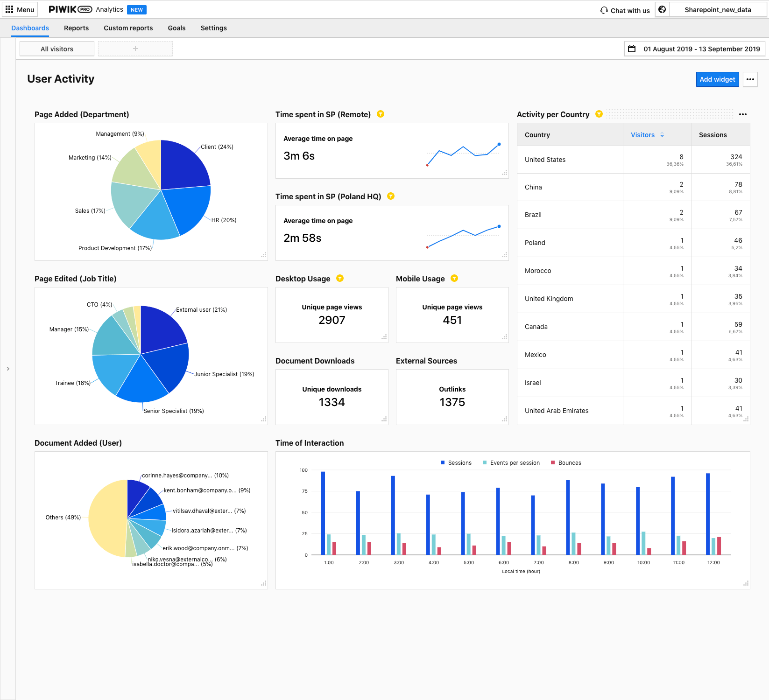
Task: Click the 2907 unique page views value
Action: click(x=332, y=320)
